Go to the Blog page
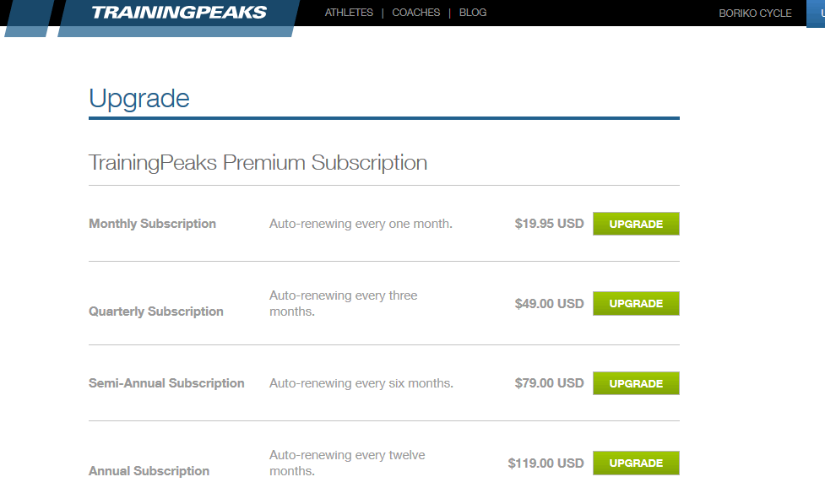The image size is (825, 504). [473, 13]
